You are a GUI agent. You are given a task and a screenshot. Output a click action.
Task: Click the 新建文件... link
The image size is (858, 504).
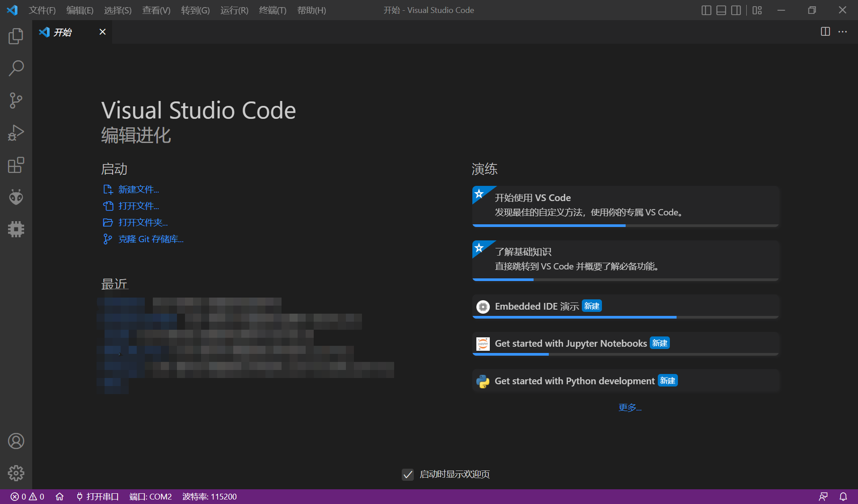pos(139,189)
